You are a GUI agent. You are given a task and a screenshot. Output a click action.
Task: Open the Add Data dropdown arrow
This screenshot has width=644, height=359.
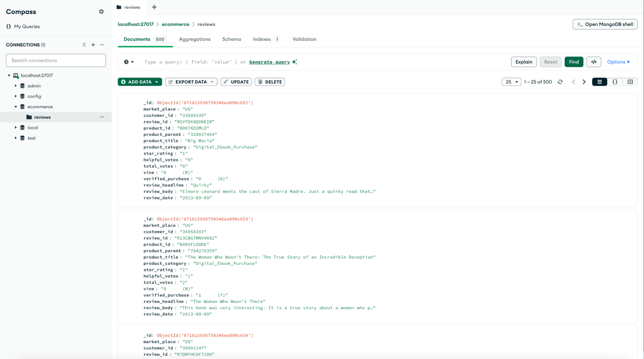[x=157, y=82]
